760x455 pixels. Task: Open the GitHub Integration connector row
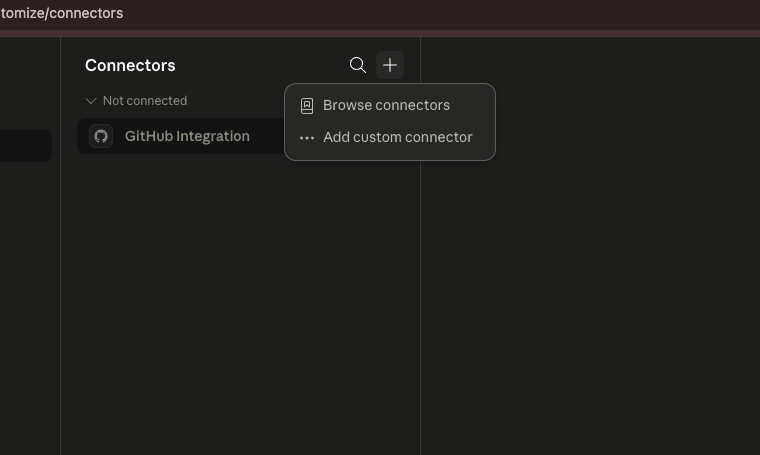pos(182,136)
